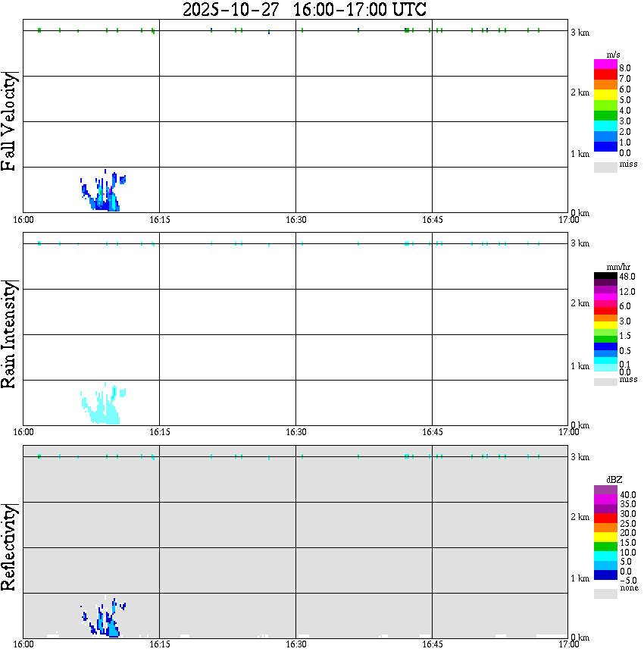Click the orange swatch in the m/s legend
Screen dimensions: 644x658
click(x=605, y=85)
